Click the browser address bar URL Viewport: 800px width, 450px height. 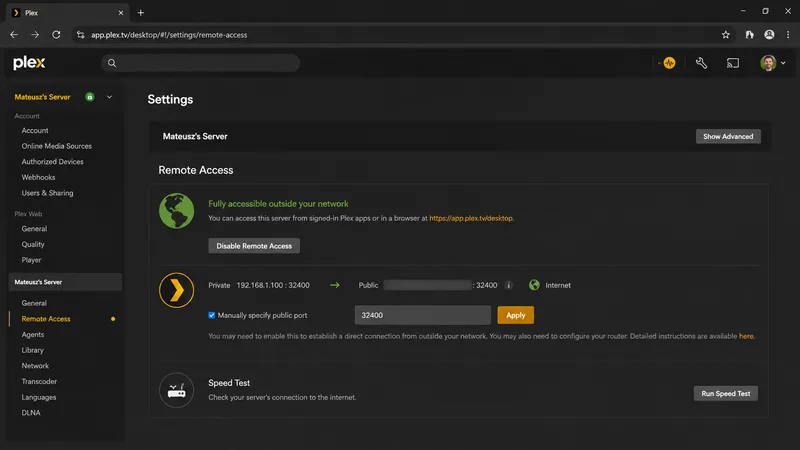[x=169, y=35]
